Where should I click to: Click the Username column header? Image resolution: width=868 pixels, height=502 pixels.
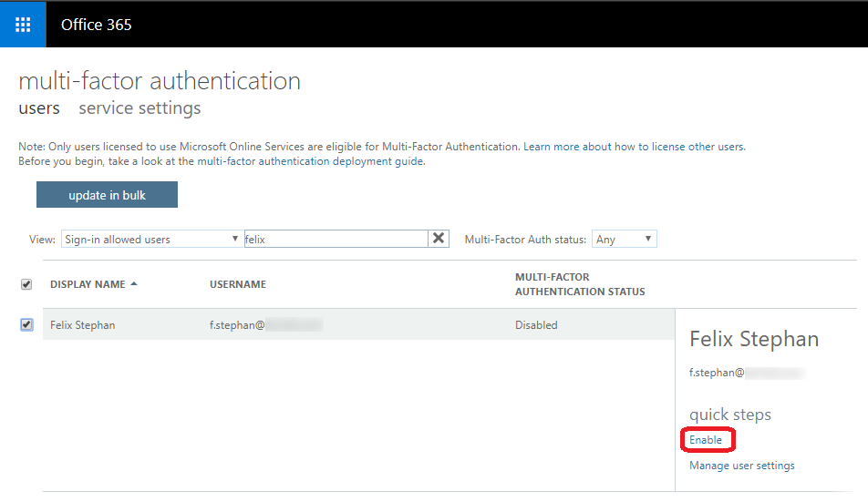[238, 284]
